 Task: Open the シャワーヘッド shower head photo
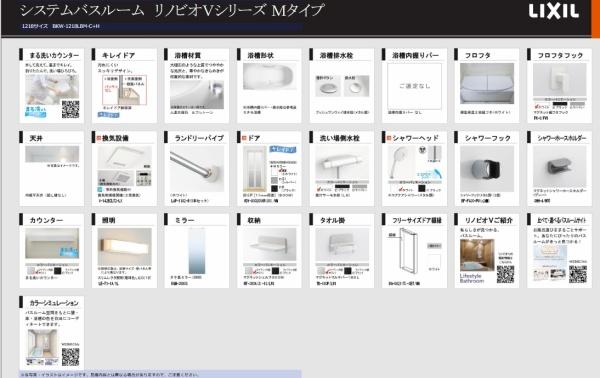tap(401, 162)
